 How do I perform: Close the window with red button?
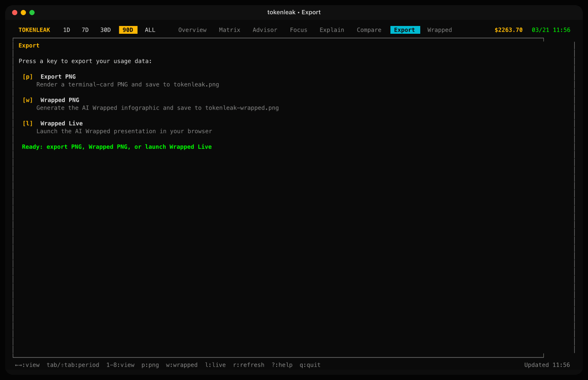click(15, 13)
